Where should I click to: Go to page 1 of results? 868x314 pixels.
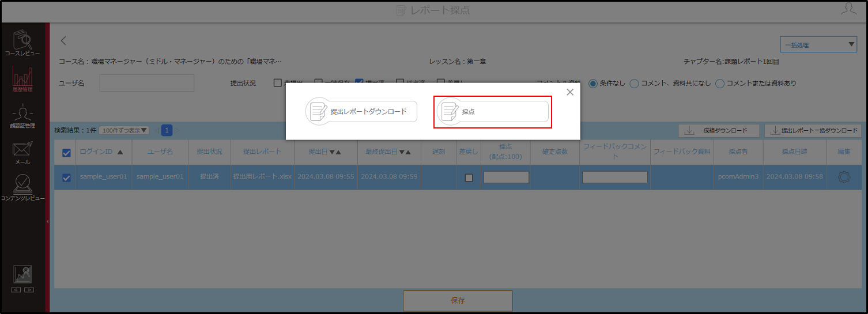point(167,131)
